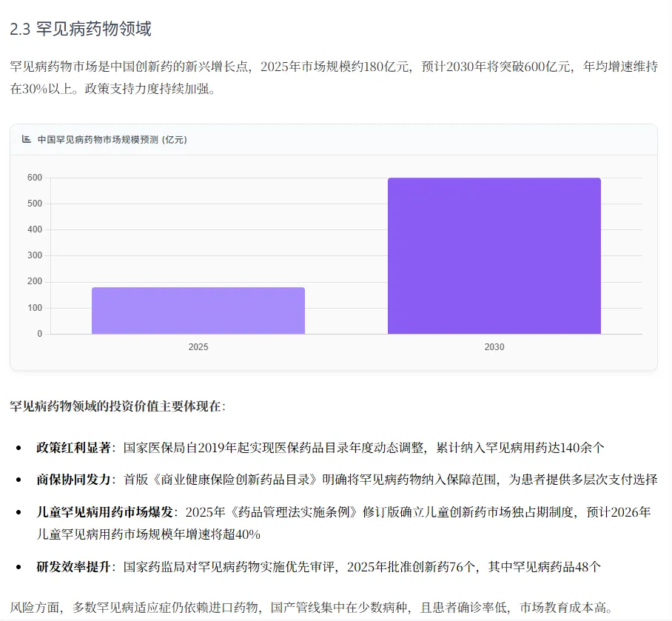Click the text '《药品管理法实施条例》'
The width and height of the screenshot is (672, 621).
pyautogui.click(x=294, y=512)
